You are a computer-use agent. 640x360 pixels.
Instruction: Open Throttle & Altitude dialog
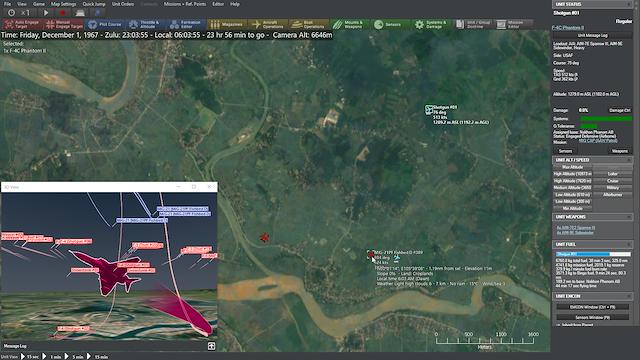(146, 24)
